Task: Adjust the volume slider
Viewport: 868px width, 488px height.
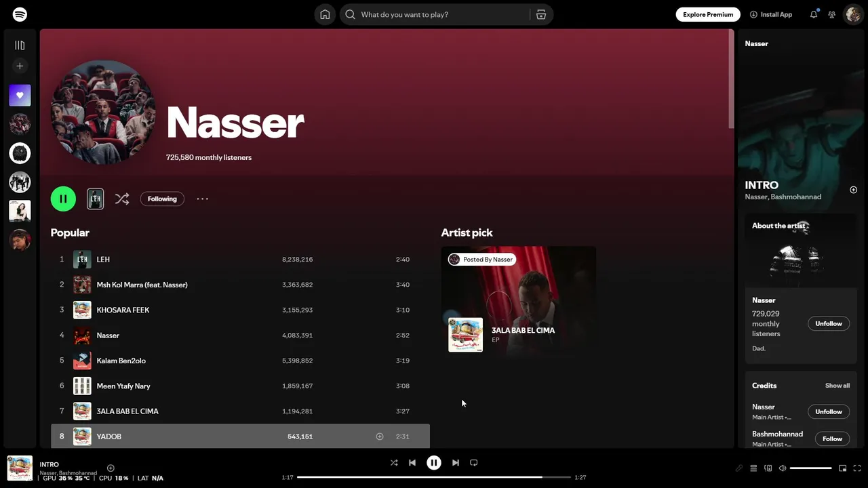Action: (810, 468)
